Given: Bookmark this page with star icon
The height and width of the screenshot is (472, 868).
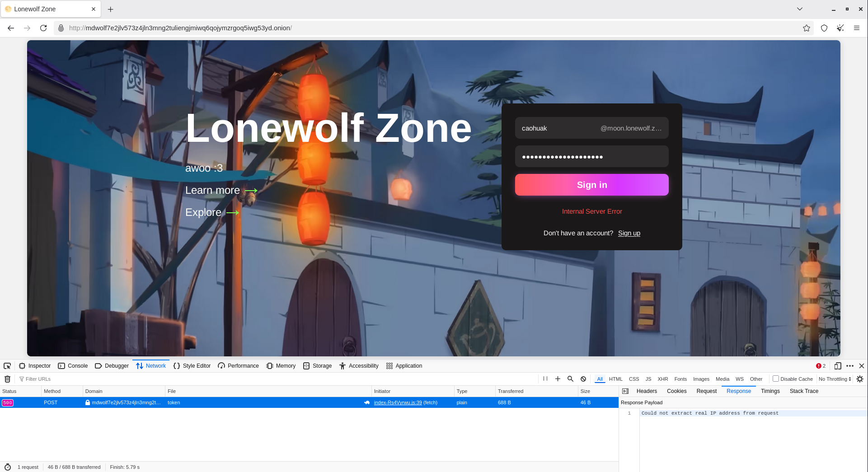Looking at the screenshot, I should [807, 28].
